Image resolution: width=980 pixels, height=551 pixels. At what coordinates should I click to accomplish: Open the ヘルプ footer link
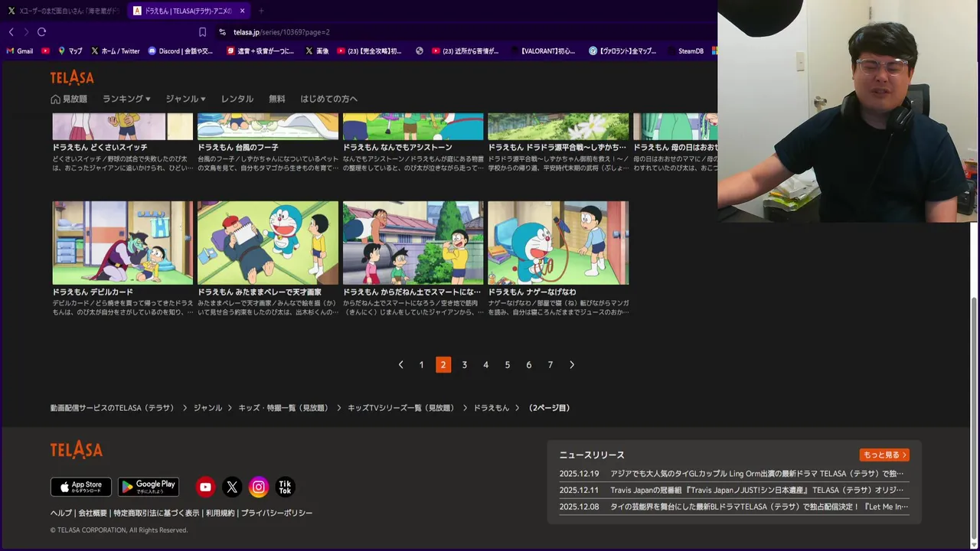[61, 513]
